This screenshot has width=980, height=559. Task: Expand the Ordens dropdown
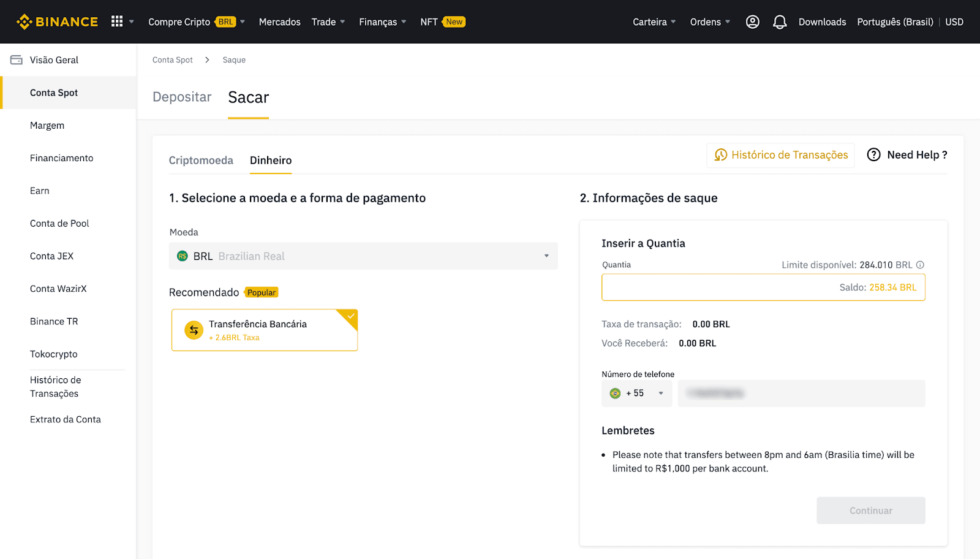728,22
